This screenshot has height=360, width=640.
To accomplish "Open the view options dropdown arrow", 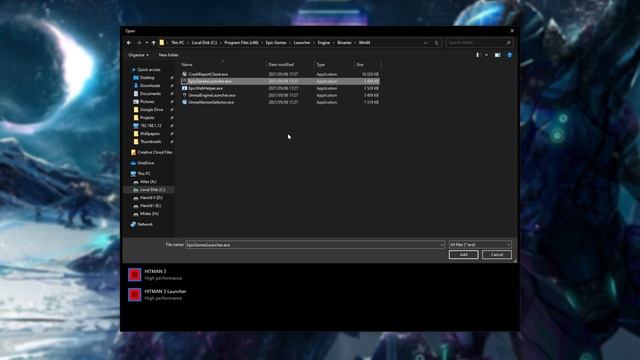I will click(x=486, y=55).
